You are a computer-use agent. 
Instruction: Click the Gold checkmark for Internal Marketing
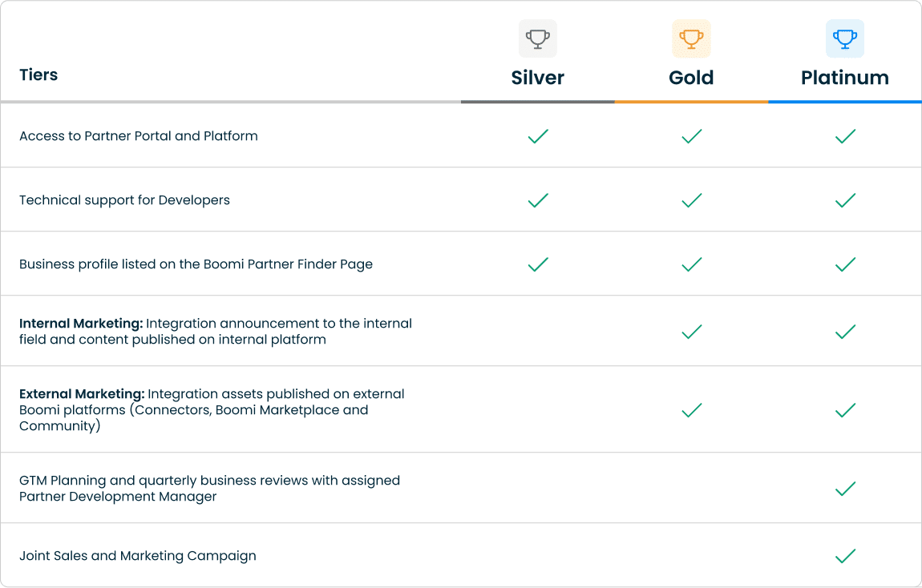click(x=691, y=331)
